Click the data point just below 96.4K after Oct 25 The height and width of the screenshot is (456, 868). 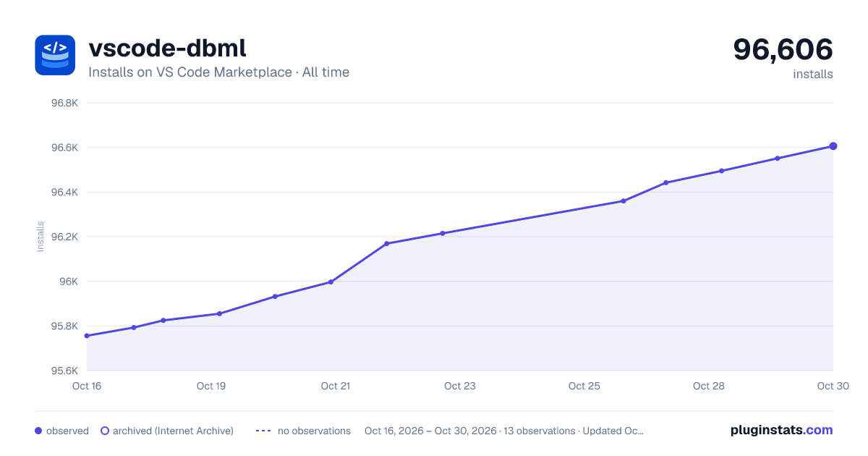point(623,200)
